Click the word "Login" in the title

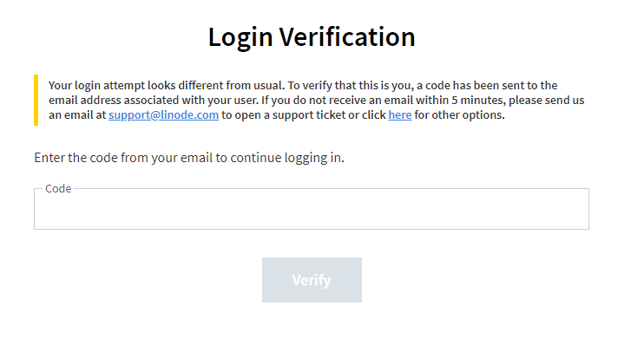(x=240, y=38)
